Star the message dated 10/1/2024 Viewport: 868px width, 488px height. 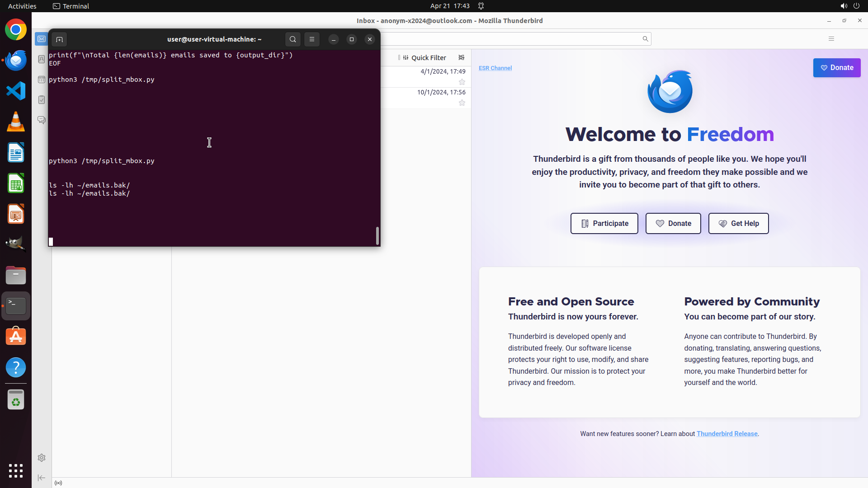coord(462,103)
